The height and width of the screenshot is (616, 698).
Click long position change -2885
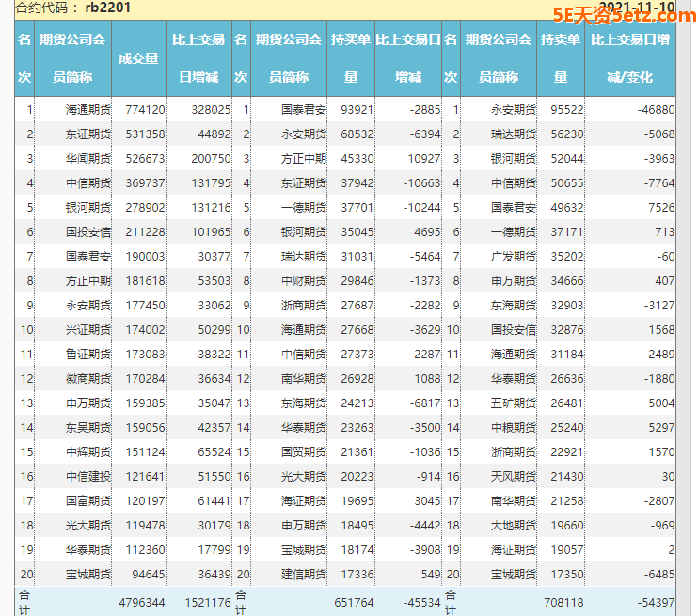click(425, 109)
